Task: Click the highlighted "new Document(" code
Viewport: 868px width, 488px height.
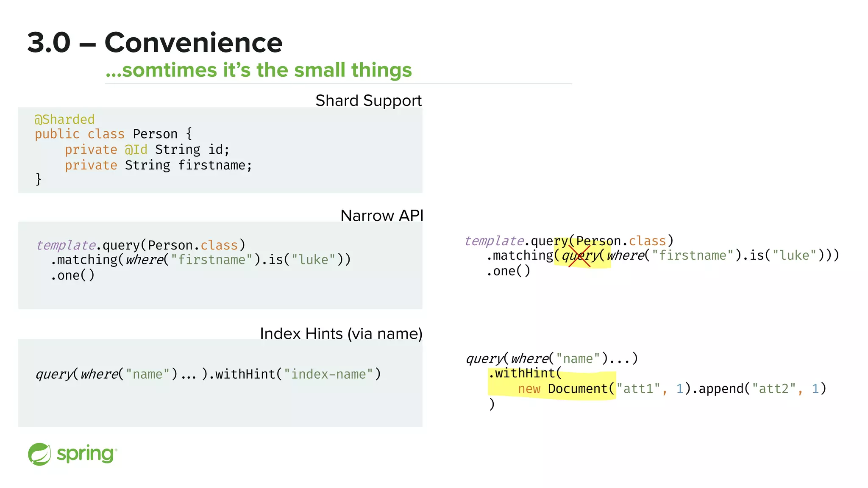Action: [x=566, y=389]
